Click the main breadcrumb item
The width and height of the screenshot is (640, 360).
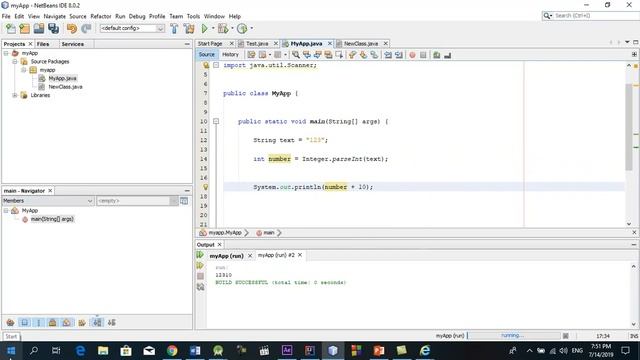pyautogui.click(x=269, y=233)
